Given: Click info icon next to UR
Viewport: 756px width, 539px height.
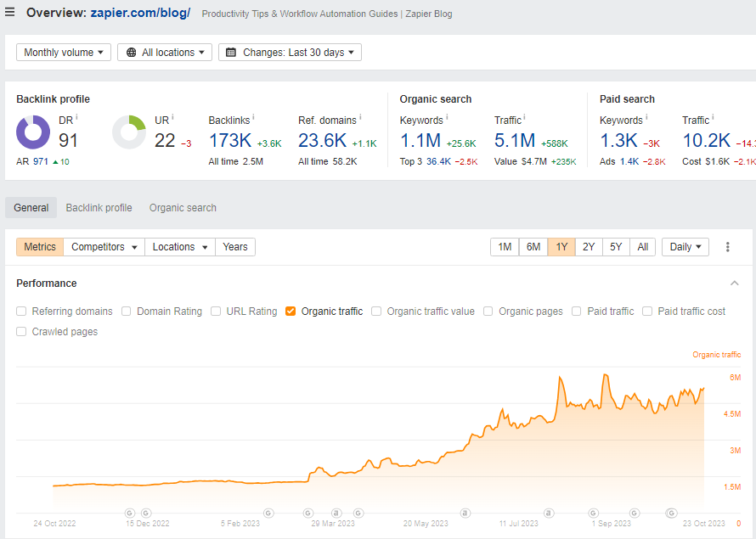Looking at the screenshot, I should click(x=172, y=116).
